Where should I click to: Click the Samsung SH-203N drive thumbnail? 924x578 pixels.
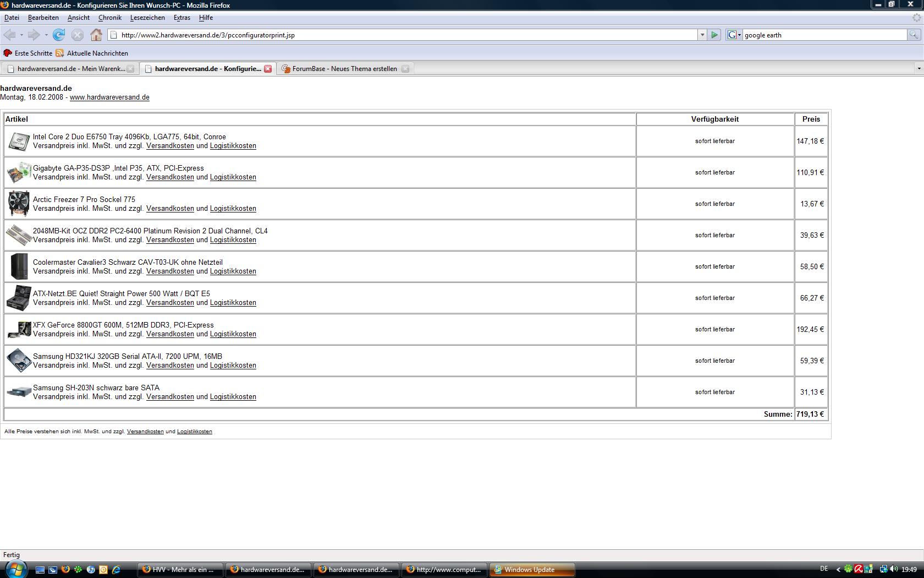(19, 392)
